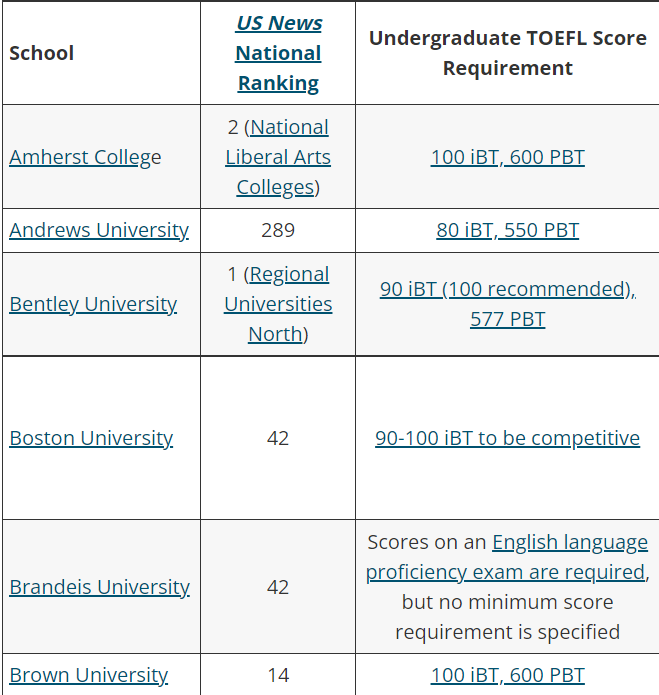Image resolution: width=659 pixels, height=695 pixels.
Task: Open the Andrews University link
Action: coord(99,230)
